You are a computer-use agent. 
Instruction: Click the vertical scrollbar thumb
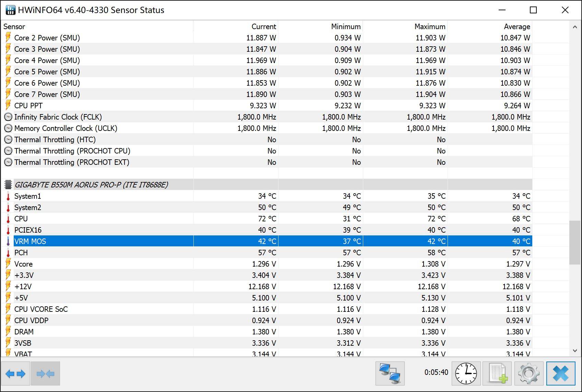[575, 243]
